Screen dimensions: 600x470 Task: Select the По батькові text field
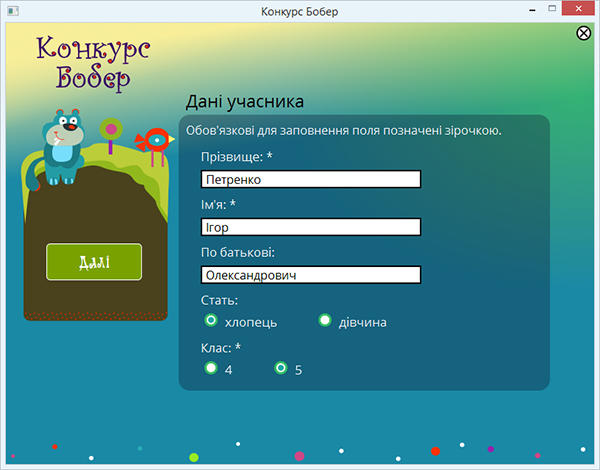(310, 275)
